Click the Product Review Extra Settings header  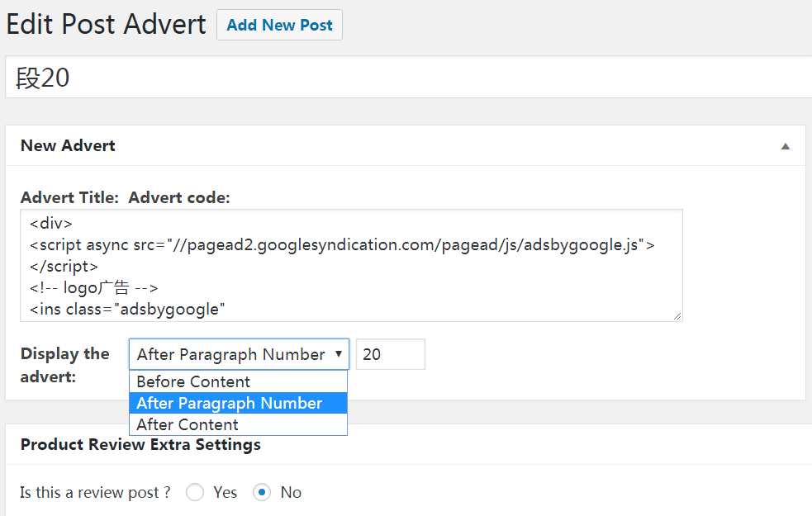[x=140, y=444]
